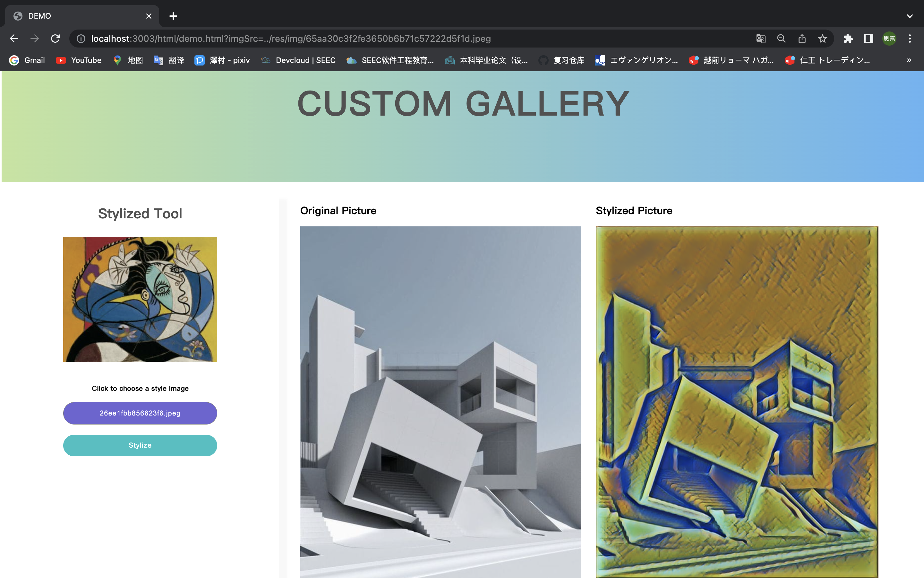Viewport: 924px width, 578px height.
Task: Open the Google Translate page icon
Action: (761, 39)
